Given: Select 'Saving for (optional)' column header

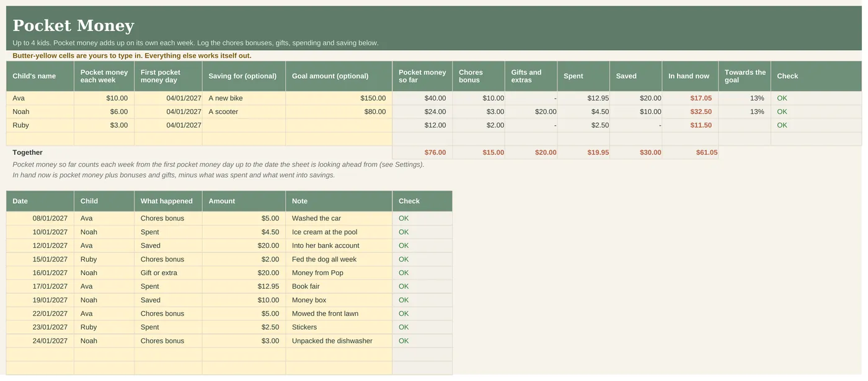Looking at the screenshot, I should point(244,76).
